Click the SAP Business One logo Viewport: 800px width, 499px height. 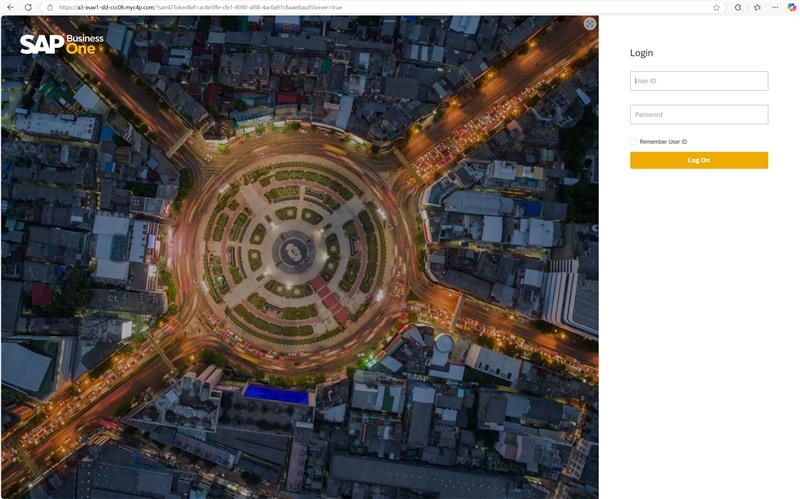(x=62, y=44)
